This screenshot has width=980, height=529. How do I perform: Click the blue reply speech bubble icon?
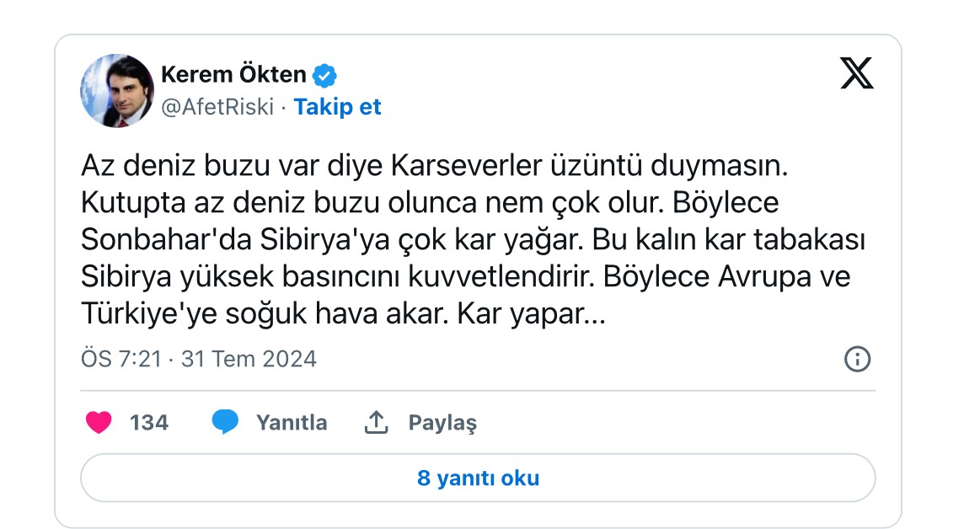click(x=225, y=422)
